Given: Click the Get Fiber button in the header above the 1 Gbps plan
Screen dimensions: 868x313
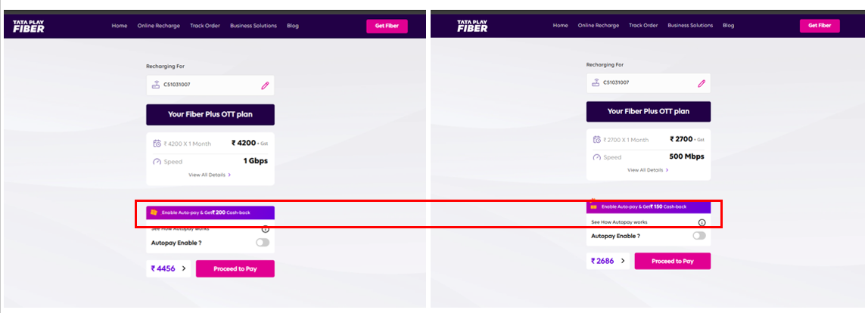Looking at the screenshot, I should point(387,26).
